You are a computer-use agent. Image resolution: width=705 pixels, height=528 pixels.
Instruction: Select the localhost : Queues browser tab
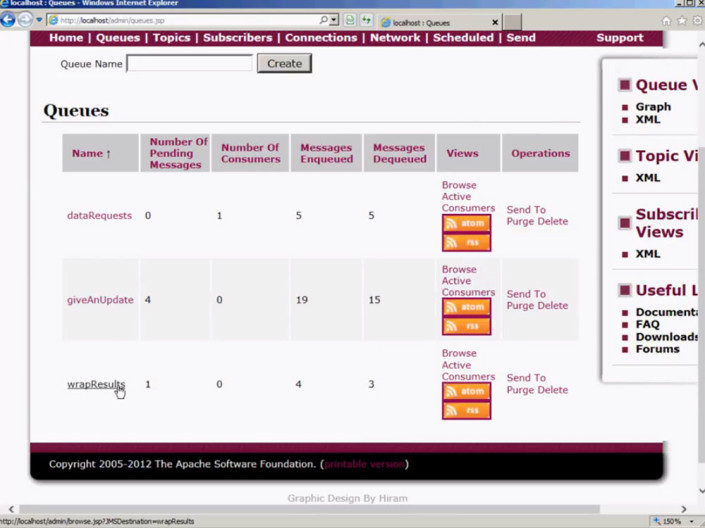pos(435,22)
